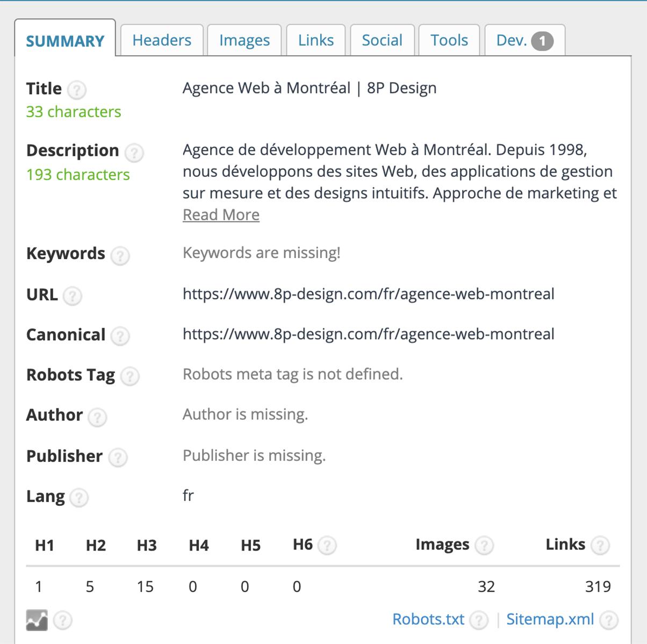Show help for the Lang field
Screen dimensions: 647x644
point(79,498)
